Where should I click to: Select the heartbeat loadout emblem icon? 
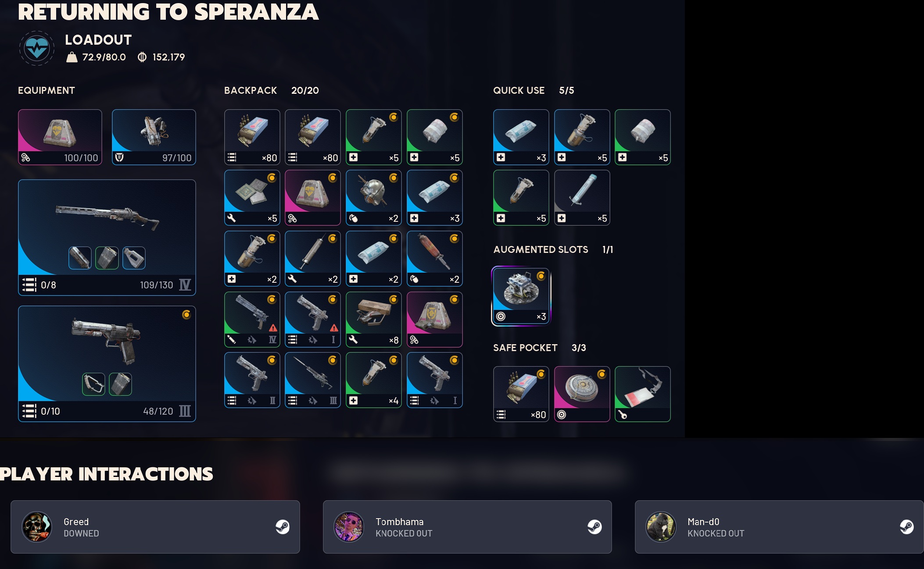(37, 48)
